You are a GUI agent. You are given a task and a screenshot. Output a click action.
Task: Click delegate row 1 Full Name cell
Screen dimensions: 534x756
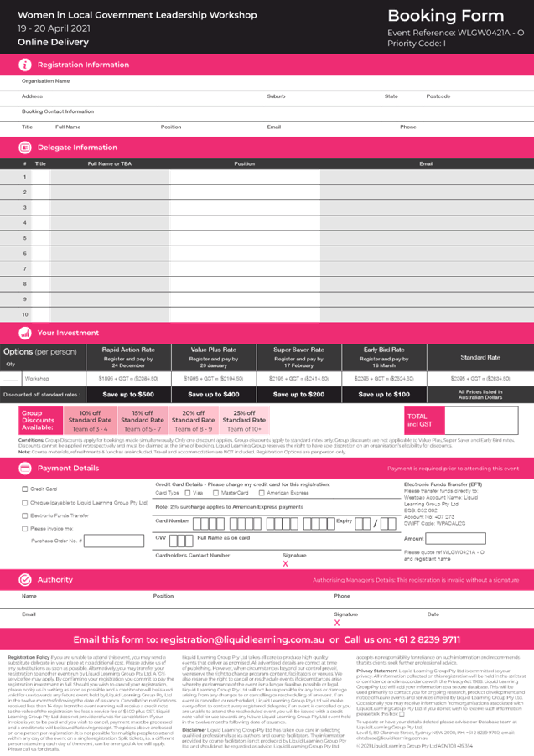pos(110,177)
